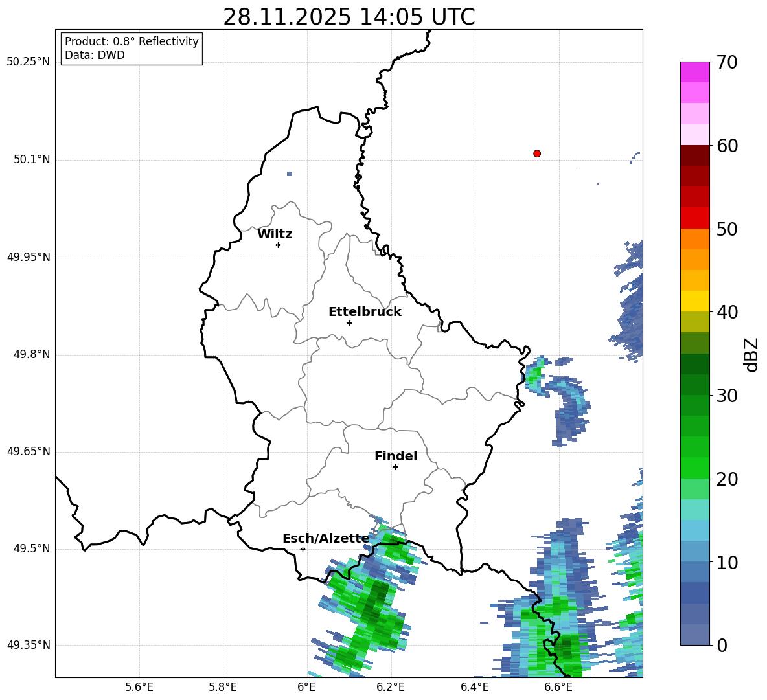This screenshot has height=700, width=767.
Task: Click the colorbar tick value 20
Action: (x=727, y=479)
